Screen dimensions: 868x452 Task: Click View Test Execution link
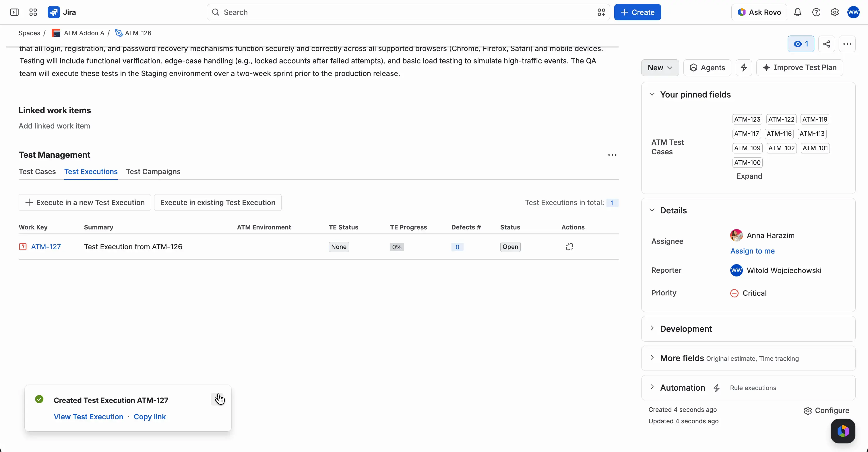89,417
